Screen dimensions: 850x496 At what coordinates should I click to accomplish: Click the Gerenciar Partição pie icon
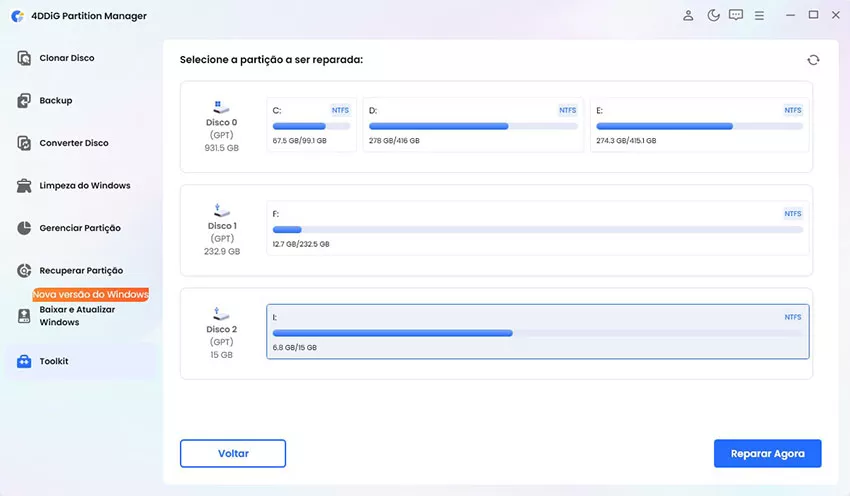pos(24,228)
